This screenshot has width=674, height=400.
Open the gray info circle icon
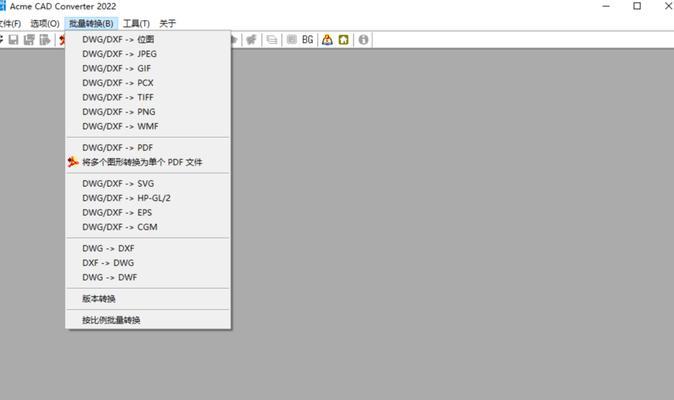click(x=363, y=40)
